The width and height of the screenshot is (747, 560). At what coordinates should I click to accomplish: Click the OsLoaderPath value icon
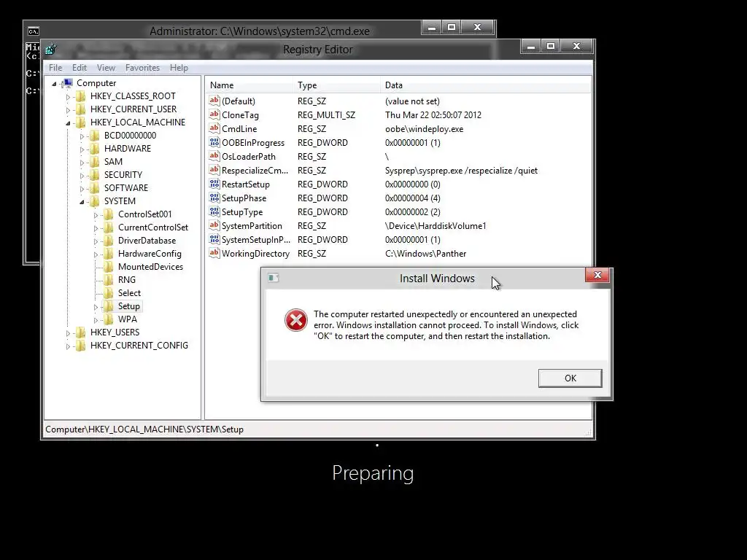pyautogui.click(x=214, y=156)
